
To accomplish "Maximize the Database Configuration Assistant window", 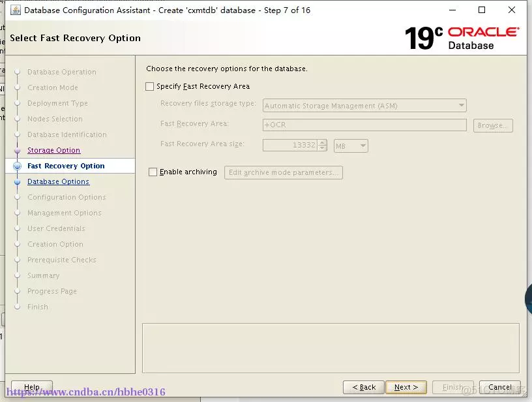I will tap(482, 10).
